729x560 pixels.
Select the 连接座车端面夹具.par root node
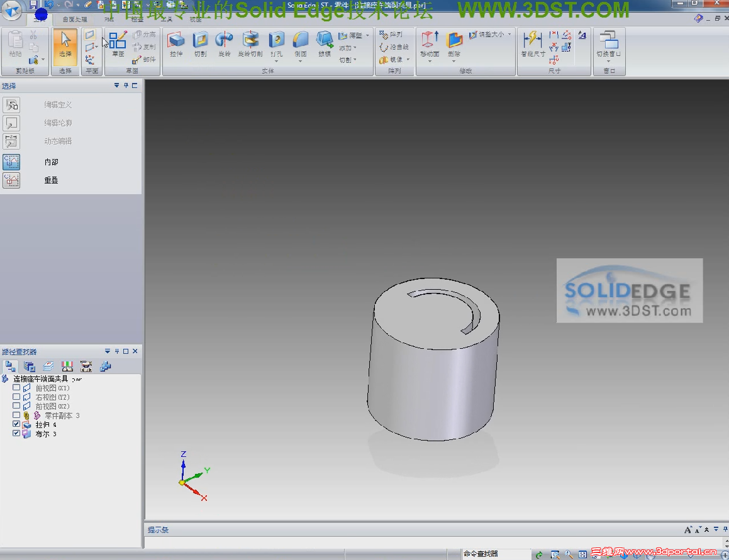[47, 379]
